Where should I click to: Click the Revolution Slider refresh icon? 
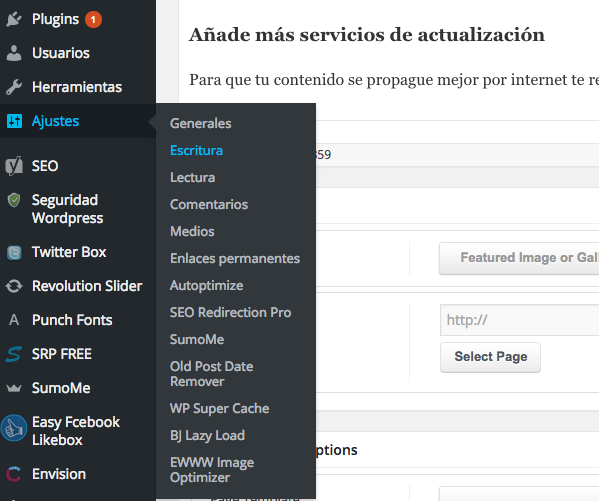[x=14, y=286]
